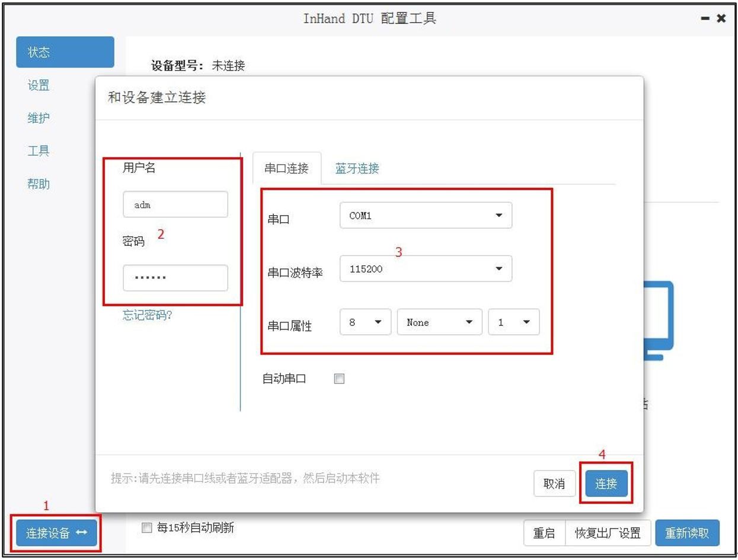Image resolution: width=738 pixels, height=560 pixels.
Task: Select 工具 from the sidebar
Action: tap(39, 151)
